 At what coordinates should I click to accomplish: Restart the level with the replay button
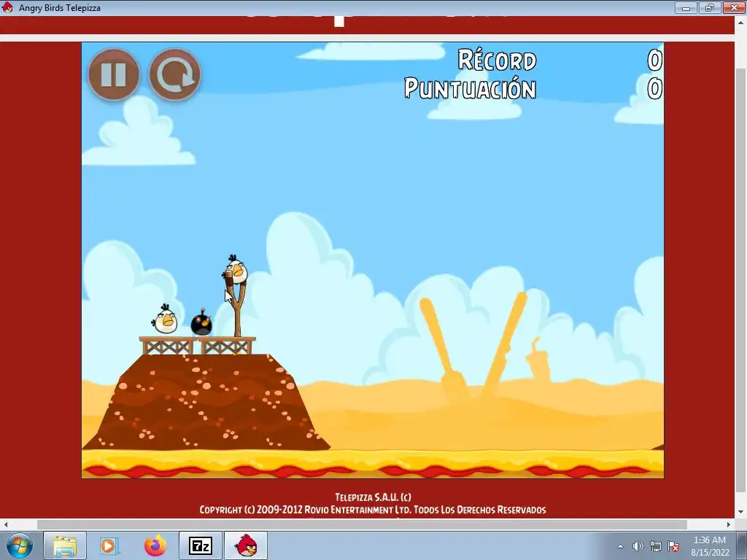pos(175,75)
